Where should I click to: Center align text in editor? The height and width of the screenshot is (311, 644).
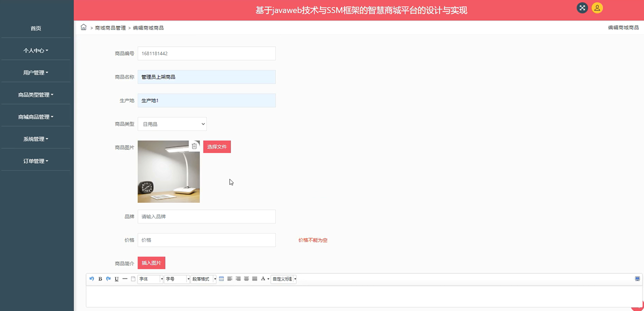tap(246, 279)
